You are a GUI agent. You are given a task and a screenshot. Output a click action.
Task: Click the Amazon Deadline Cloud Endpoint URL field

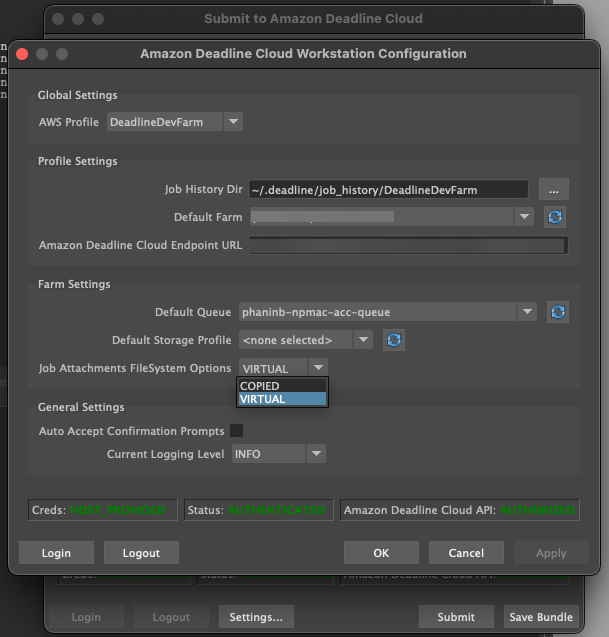408,245
